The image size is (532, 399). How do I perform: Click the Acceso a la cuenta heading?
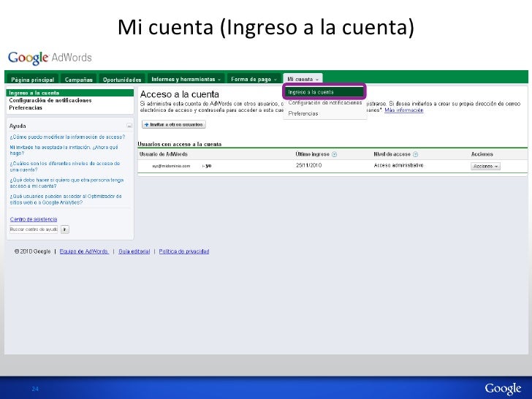180,94
